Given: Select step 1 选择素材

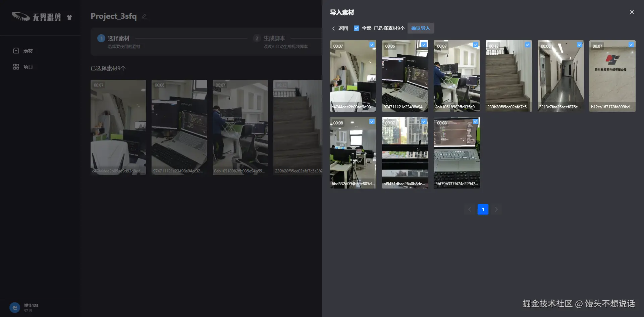Looking at the screenshot, I should coord(119,39).
